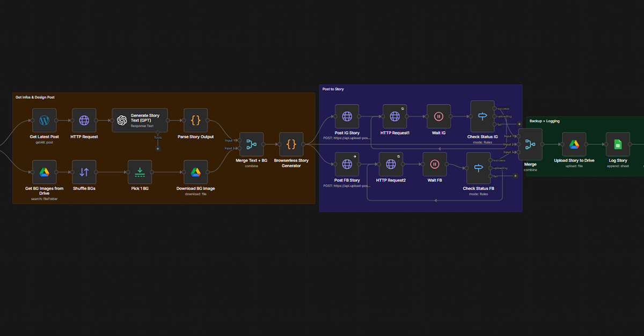Click the 'success' output of Check Status FB
644x336 pixels.
tap(500, 160)
